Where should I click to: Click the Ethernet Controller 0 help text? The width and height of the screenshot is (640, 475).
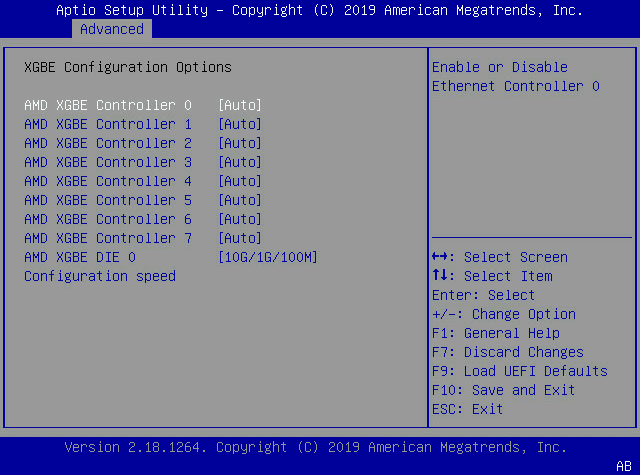click(x=516, y=86)
